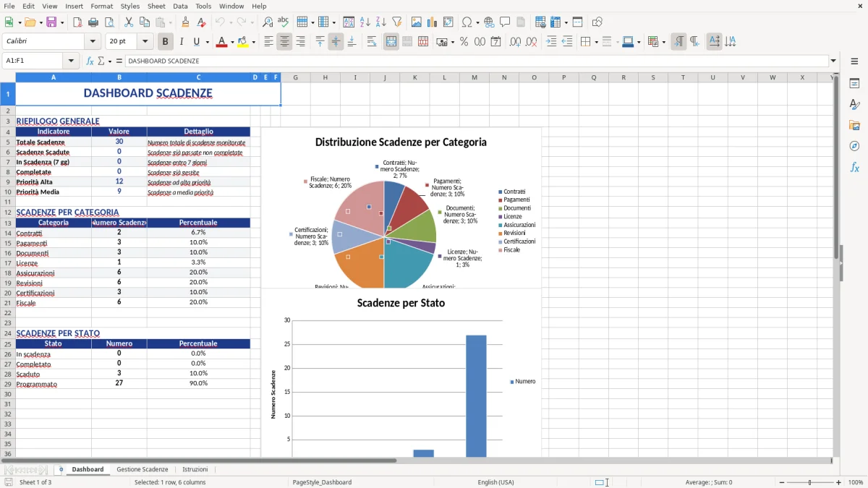Open the sidebar Navigator compass icon
Image resolution: width=868 pixels, height=488 pixels.
854,146
